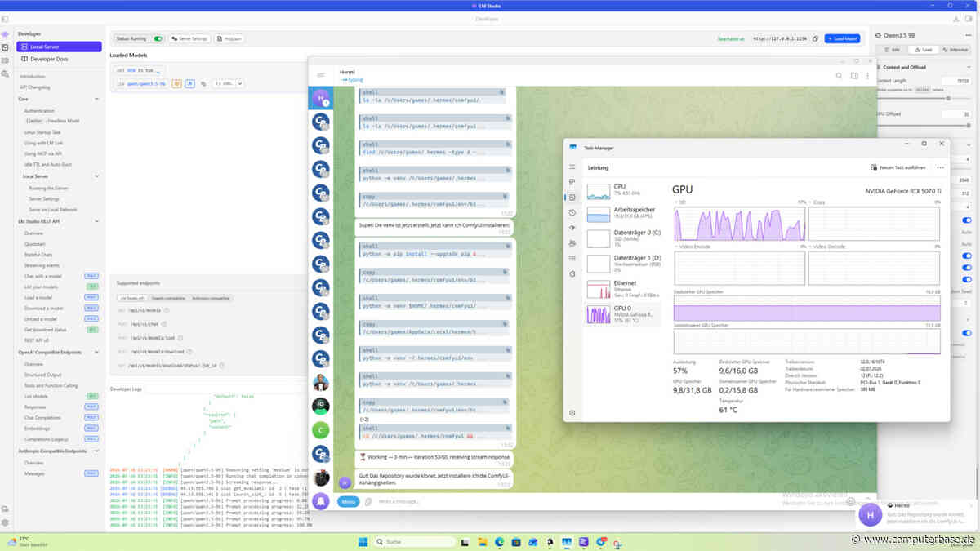
Task: Open the emoji picker in Telegram
Action: pyautogui.click(x=850, y=501)
